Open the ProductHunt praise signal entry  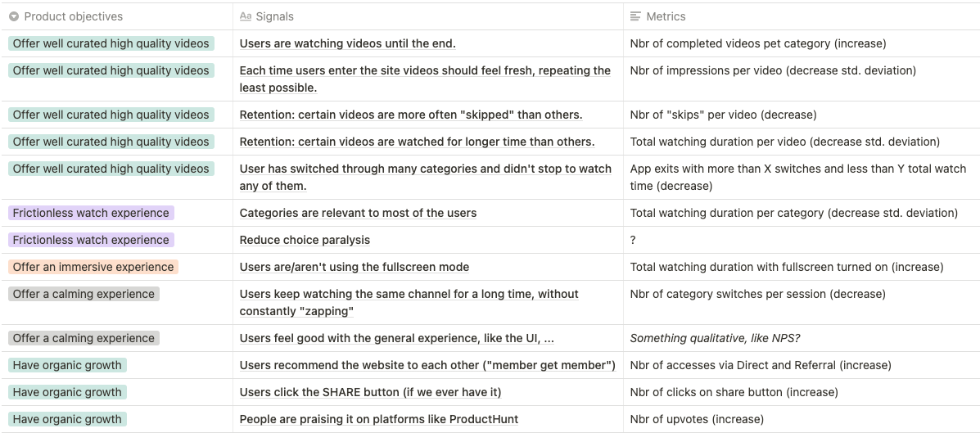tap(378, 419)
